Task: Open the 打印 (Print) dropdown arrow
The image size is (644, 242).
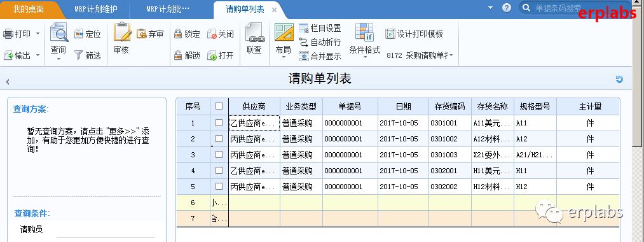Action: (x=38, y=34)
